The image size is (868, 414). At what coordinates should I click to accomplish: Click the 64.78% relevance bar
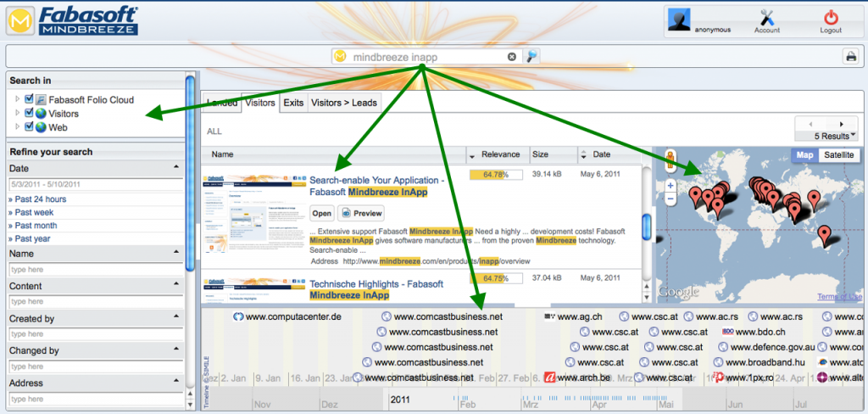pos(497,175)
